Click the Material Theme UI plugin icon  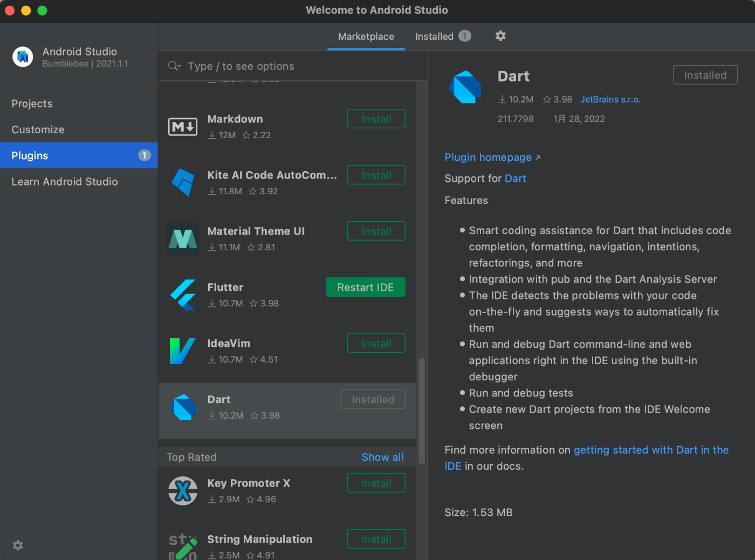(x=183, y=238)
